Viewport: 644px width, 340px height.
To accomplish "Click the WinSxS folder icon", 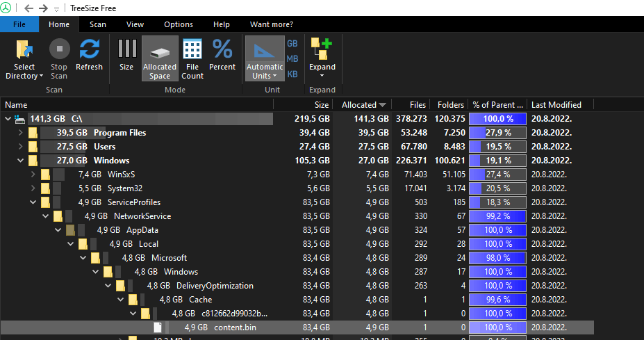I will click(46, 175).
